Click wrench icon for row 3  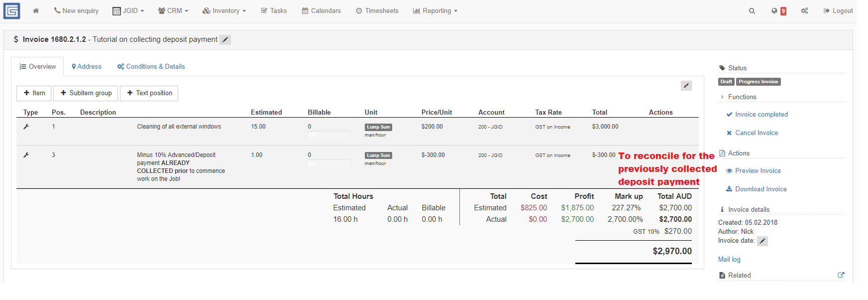(26, 155)
